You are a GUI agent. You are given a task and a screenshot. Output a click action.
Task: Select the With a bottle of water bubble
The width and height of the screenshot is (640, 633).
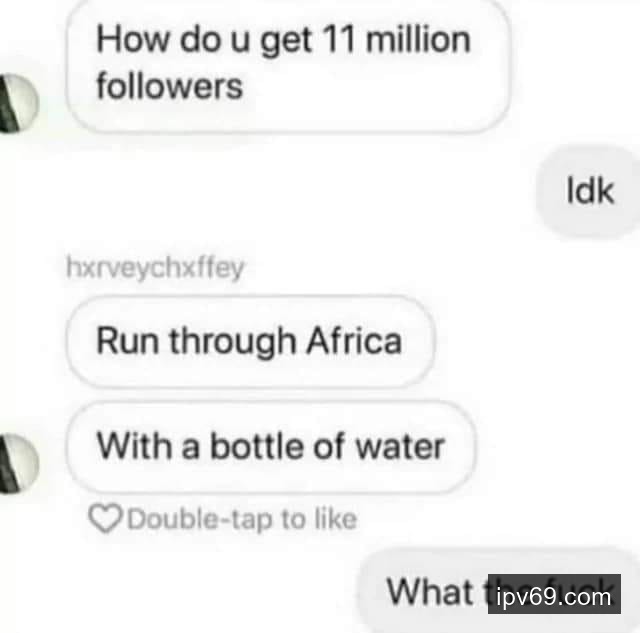(x=271, y=447)
